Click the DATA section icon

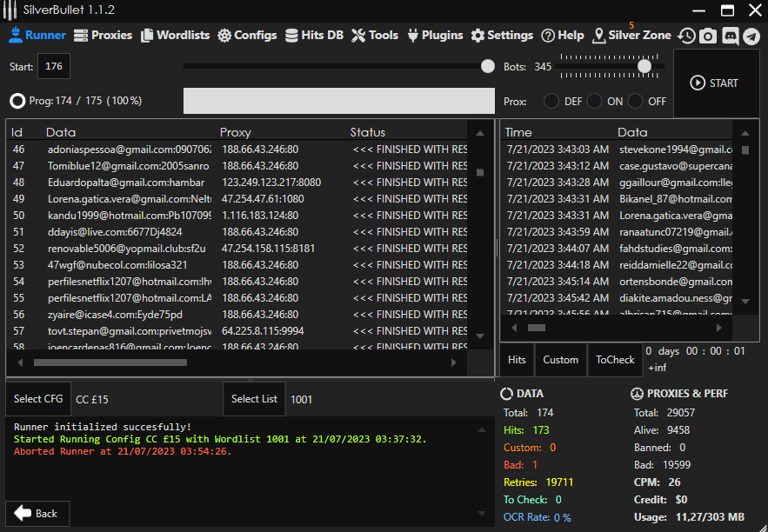pyautogui.click(x=506, y=394)
